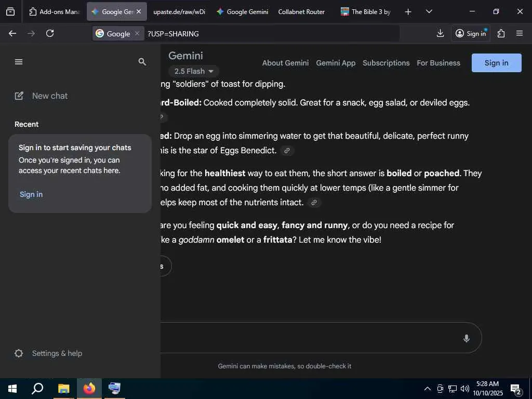
Task: Select Firefox in the taskbar
Action: point(89,389)
